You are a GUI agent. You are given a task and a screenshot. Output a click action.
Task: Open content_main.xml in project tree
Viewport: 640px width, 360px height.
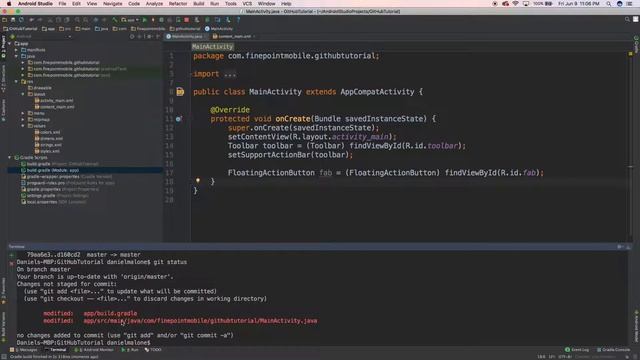[x=54, y=107]
